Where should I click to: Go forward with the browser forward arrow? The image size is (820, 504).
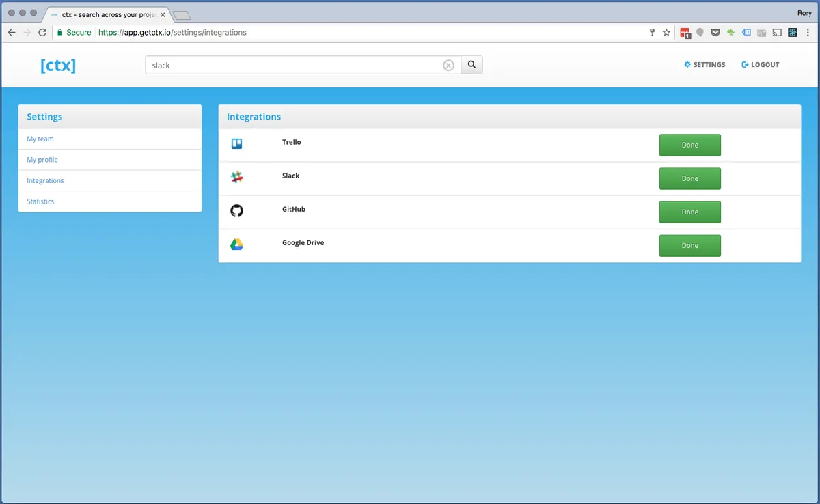(x=27, y=32)
